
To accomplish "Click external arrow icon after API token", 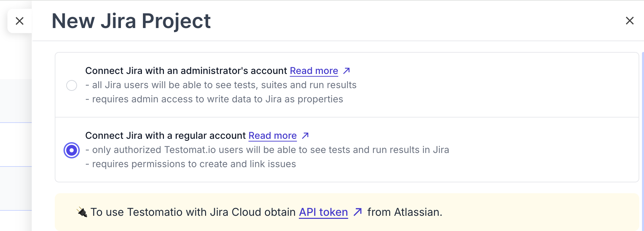I will tap(357, 212).
